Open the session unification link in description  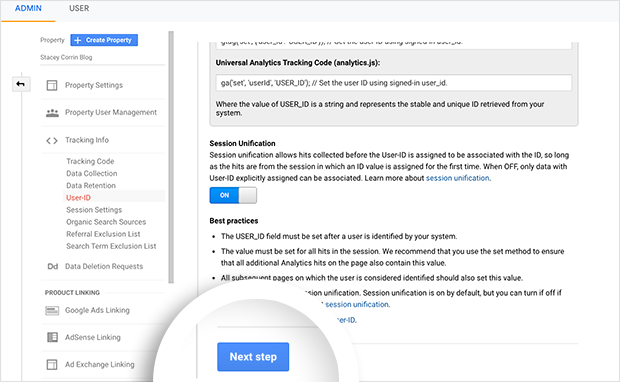457,178
